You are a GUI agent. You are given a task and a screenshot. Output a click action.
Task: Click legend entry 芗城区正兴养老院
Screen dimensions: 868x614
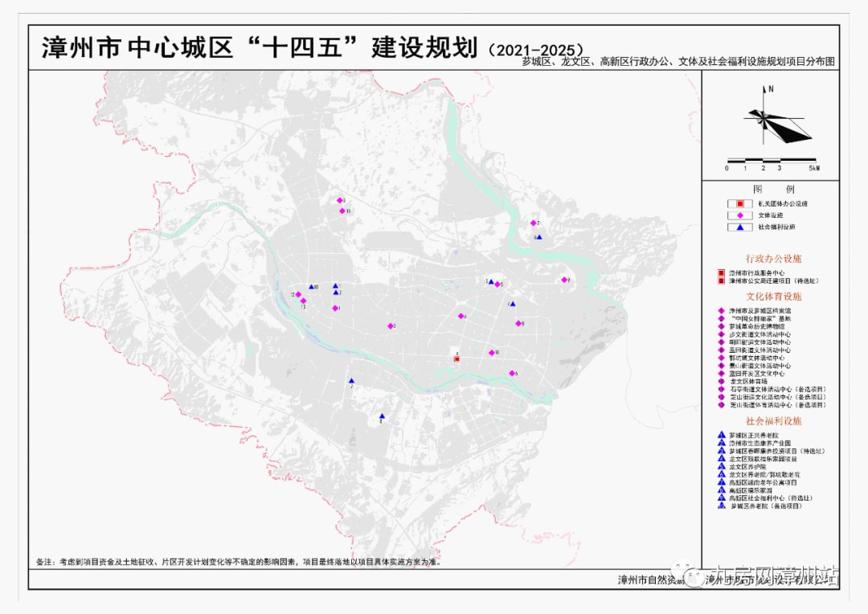753,436
